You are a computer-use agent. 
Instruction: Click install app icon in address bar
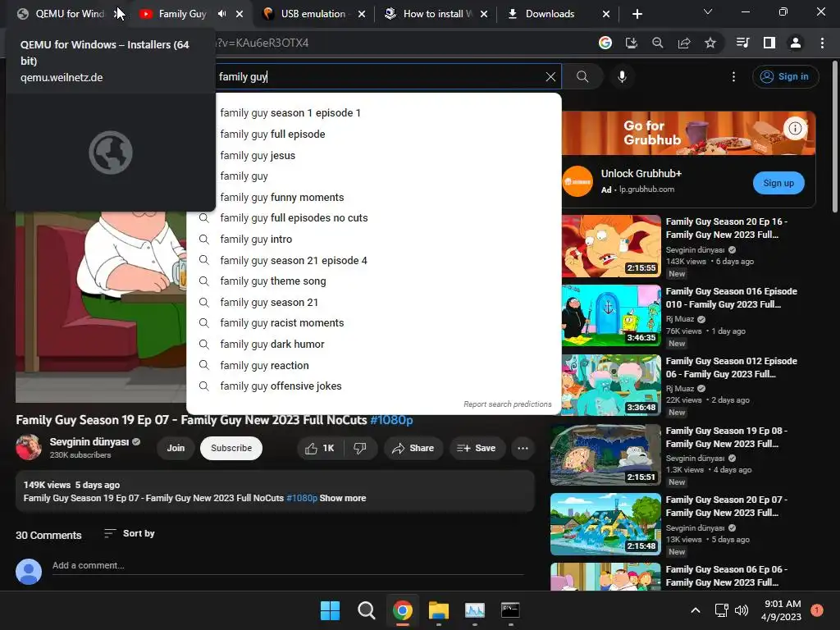click(632, 43)
